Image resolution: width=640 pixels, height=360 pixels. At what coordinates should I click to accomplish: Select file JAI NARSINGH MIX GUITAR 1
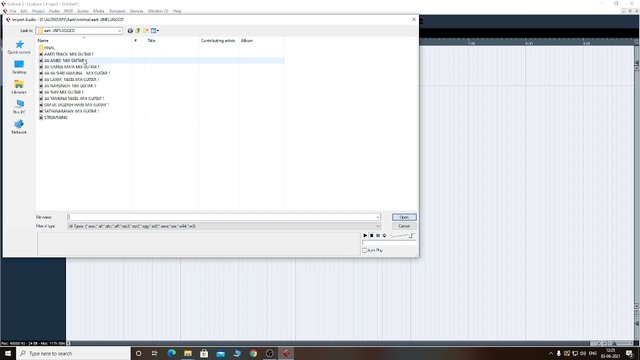(x=67, y=86)
